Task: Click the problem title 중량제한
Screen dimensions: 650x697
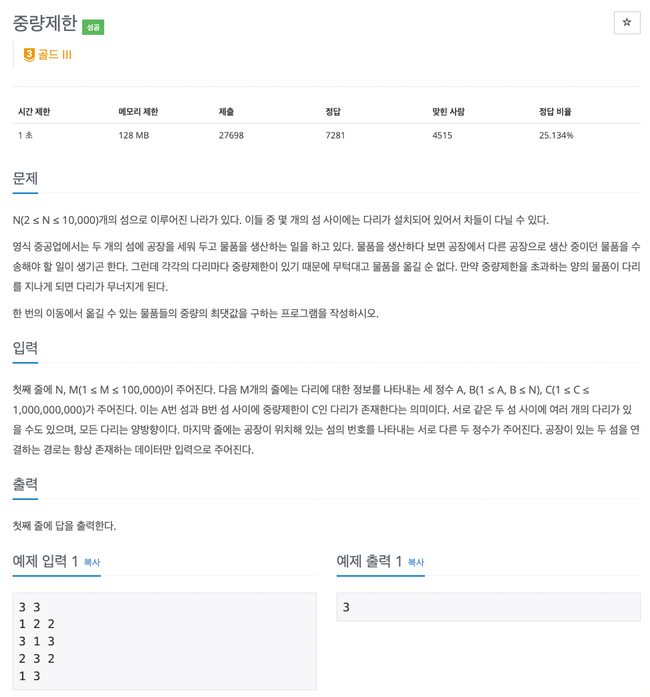Action: (44, 23)
